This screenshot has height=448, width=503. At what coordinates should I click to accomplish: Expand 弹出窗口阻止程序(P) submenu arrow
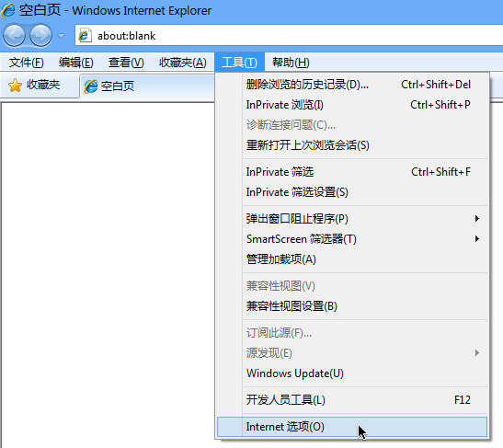pyautogui.click(x=477, y=219)
